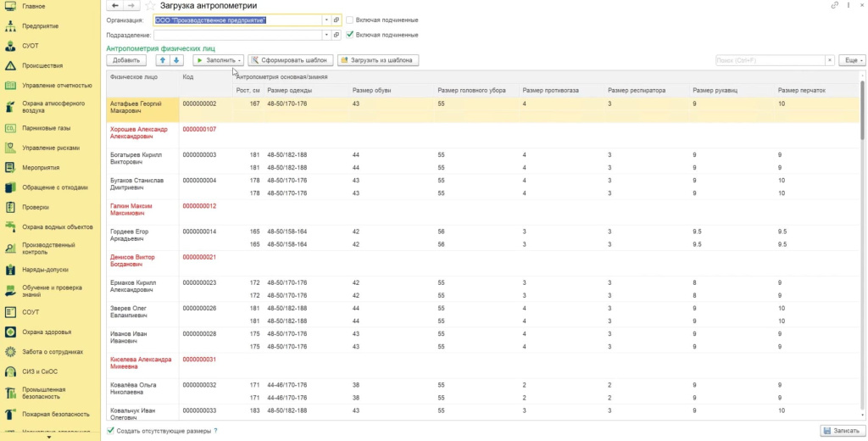
Task: Click Сформировать шаблон button
Action: click(291, 60)
